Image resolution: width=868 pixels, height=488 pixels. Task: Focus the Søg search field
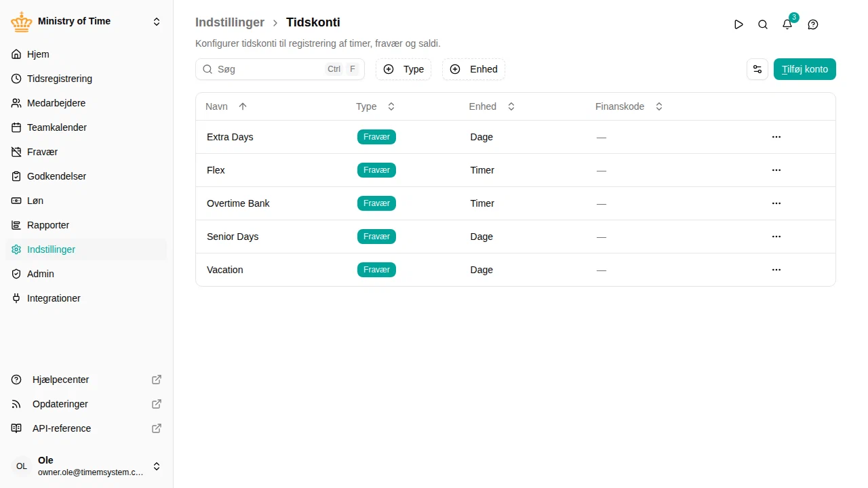click(280, 69)
